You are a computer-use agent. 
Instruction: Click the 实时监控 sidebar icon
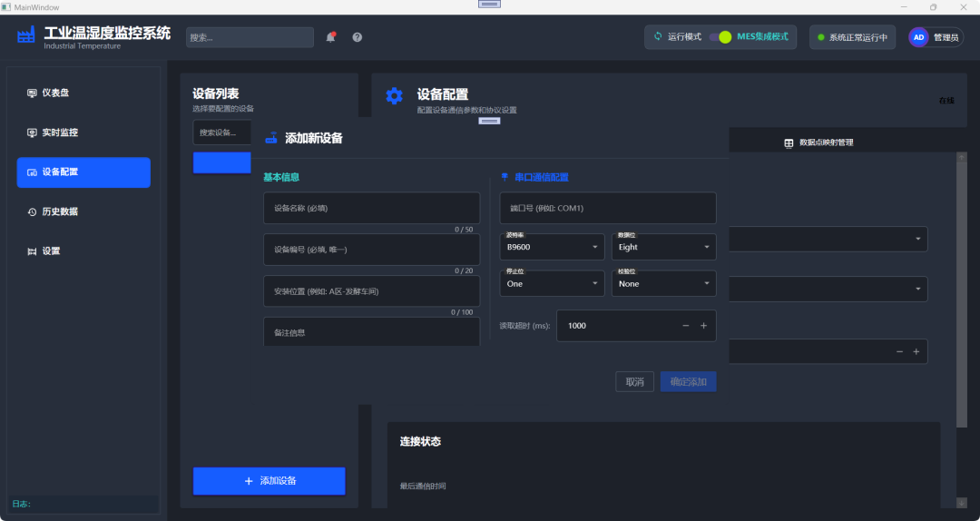tap(32, 133)
